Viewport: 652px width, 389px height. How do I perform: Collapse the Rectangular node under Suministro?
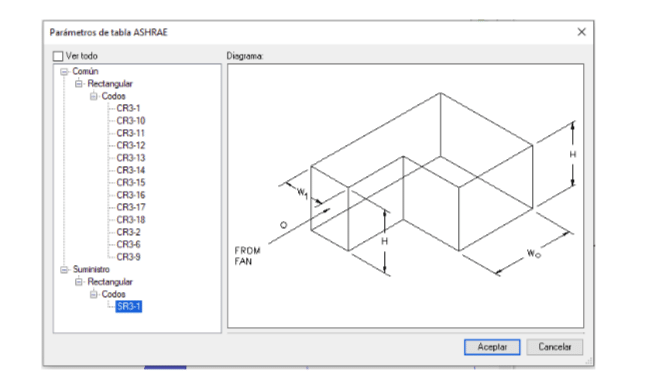click(79, 282)
